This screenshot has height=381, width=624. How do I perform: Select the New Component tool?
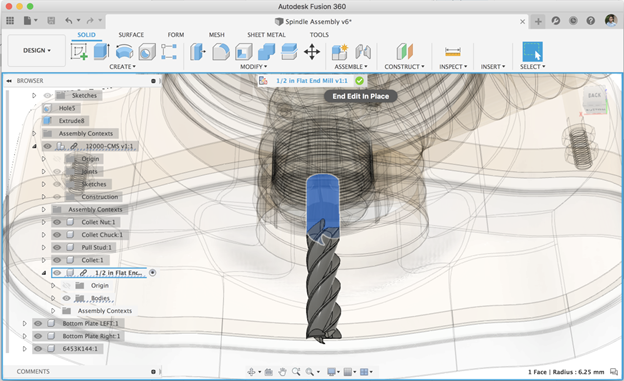point(340,52)
